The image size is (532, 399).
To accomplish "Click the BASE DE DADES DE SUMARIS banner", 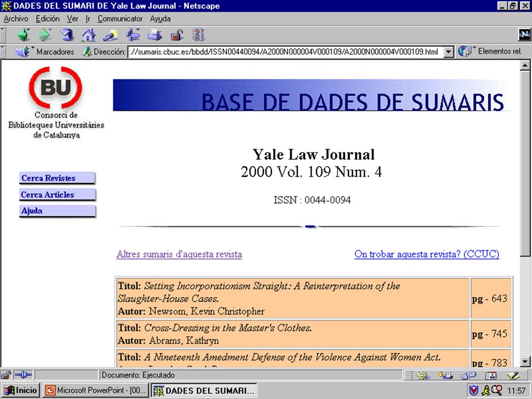I will [311, 95].
